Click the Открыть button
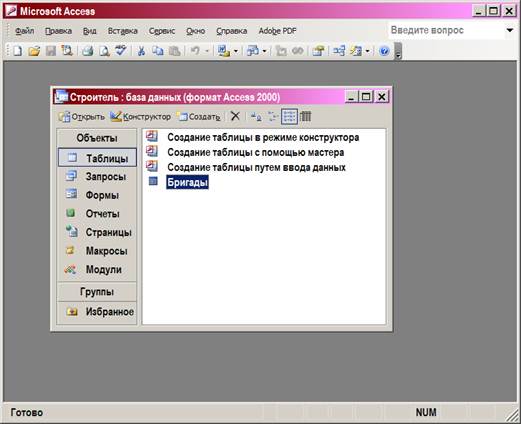 tap(82, 117)
